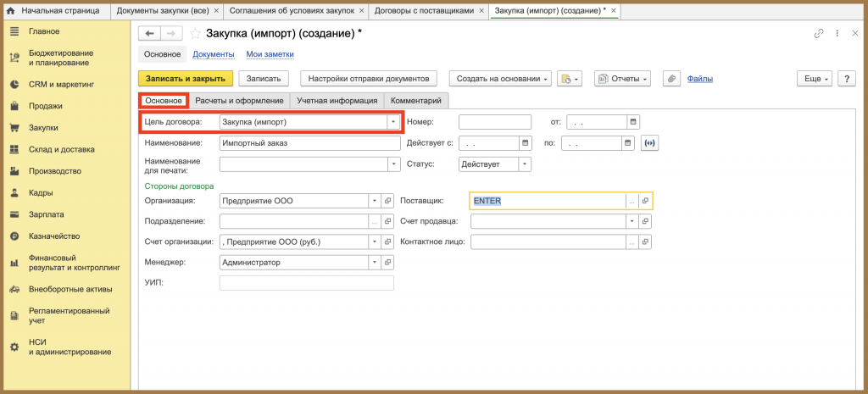This screenshot has height=394, width=868.
Task: Open Кадры person icon
Action: pos(15,193)
